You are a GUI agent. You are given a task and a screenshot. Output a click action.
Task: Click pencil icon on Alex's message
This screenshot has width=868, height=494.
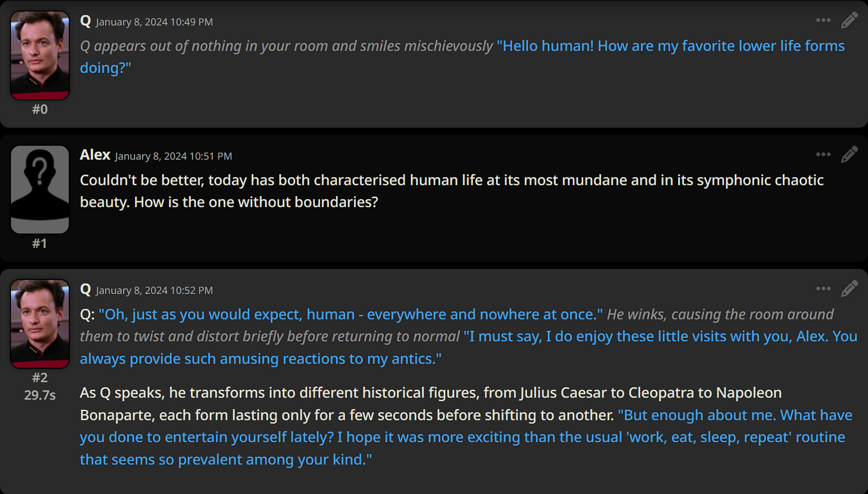[849, 155]
